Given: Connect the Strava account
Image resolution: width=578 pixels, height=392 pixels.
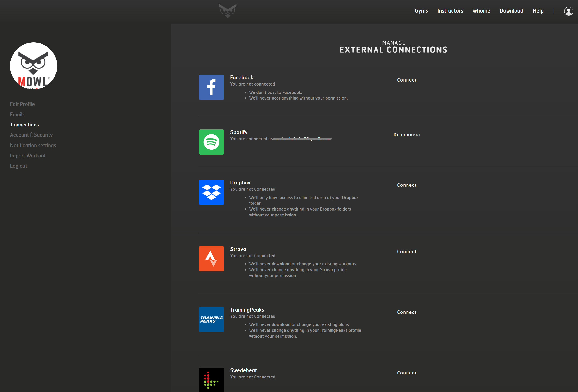Looking at the screenshot, I should point(407,252).
